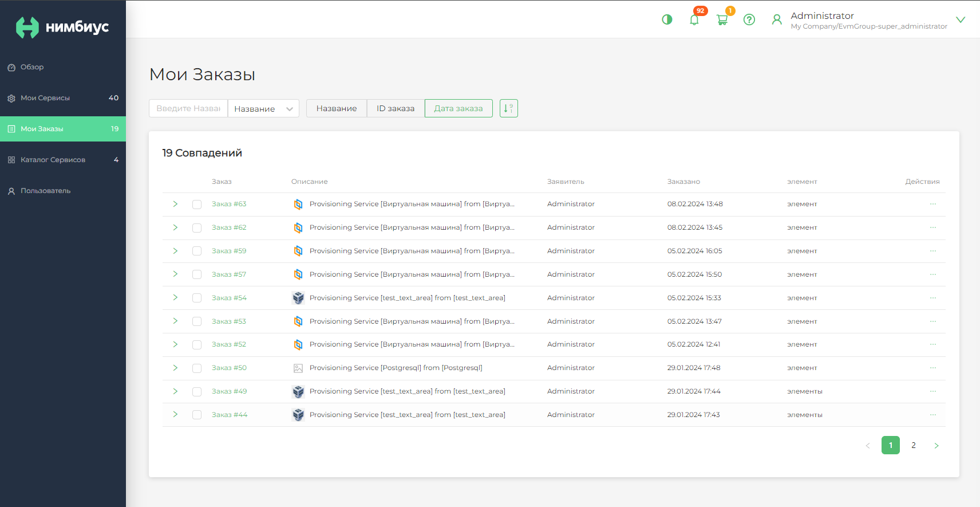This screenshot has height=507, width=980.
Task: Expand row details of Заказ #50
Action: [175, 368]
